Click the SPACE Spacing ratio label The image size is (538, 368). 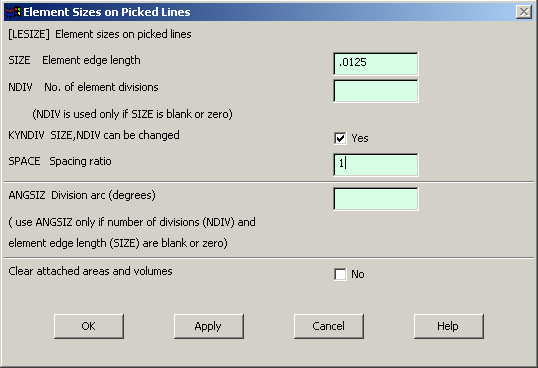60,161
